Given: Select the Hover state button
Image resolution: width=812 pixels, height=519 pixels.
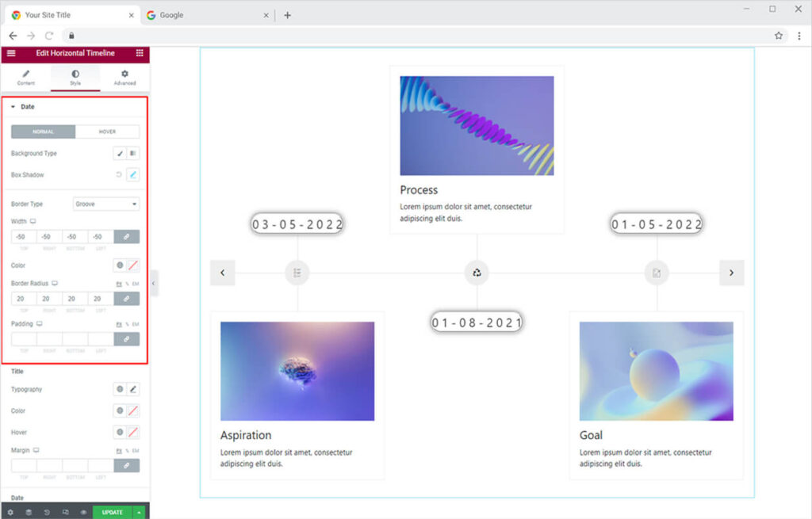Looking at the screenshot, I should [107, 132].
